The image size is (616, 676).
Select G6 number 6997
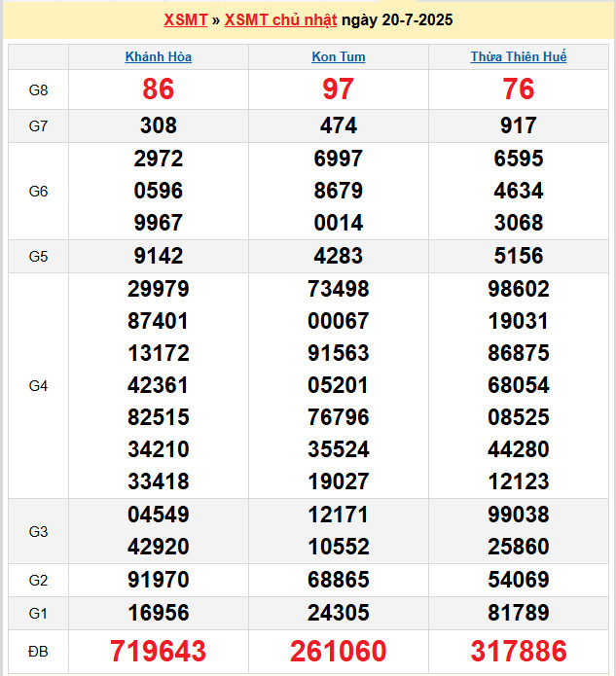tap(339, 159)
